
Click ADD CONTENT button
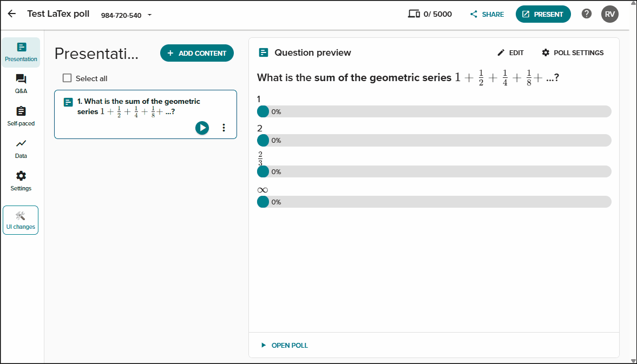pyautogui.click(x=197, y=53)
